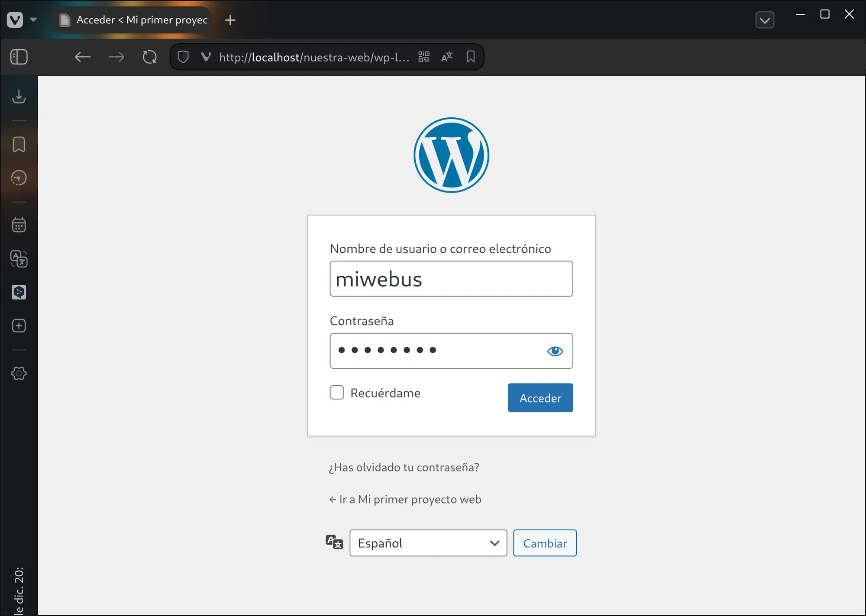Open the tracker blocker shield icon

(x=183, y=57)
